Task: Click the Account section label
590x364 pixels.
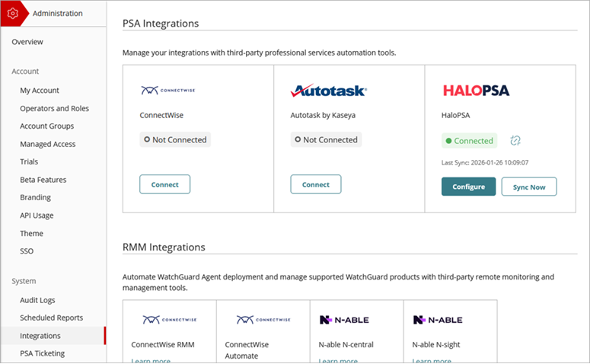Action: (25, 72)
